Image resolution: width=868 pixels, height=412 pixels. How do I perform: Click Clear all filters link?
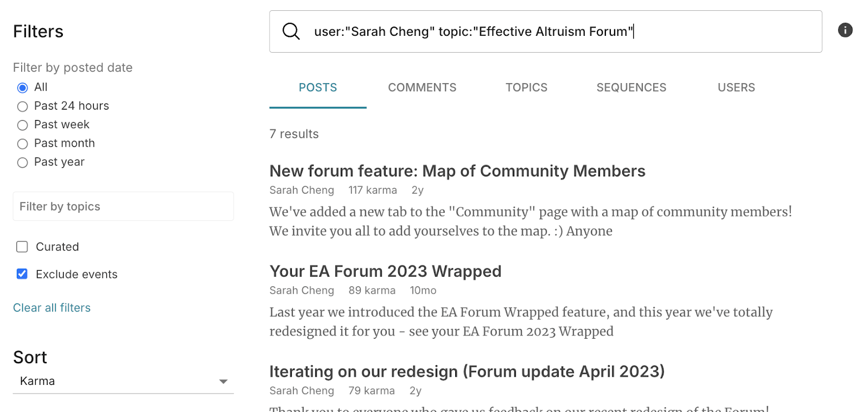point(52,308)
